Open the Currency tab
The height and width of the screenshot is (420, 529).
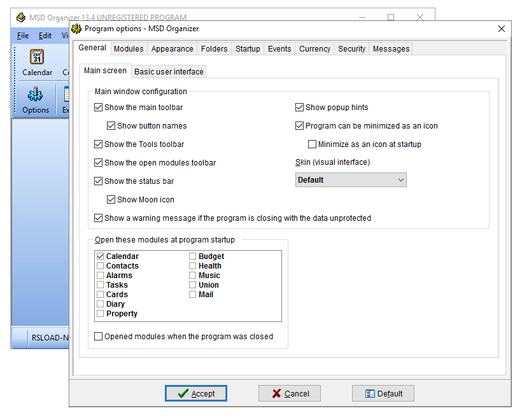(x=314, y=49)
